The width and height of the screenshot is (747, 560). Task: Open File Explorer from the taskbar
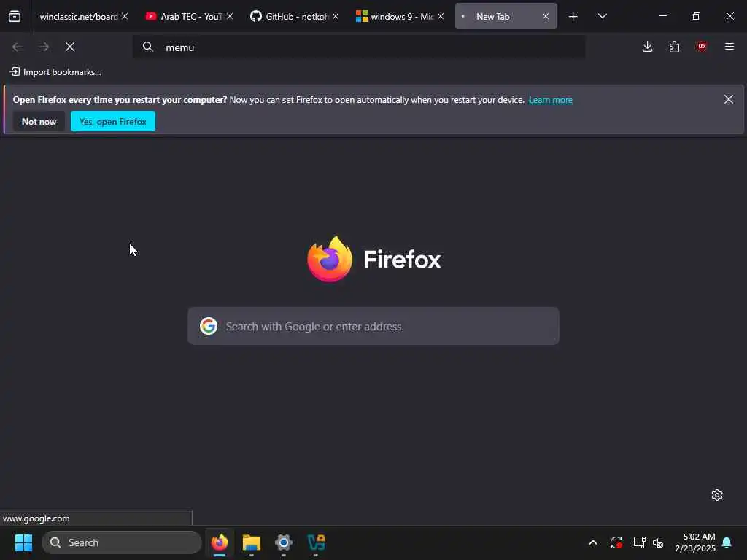[x=252, y=542]
